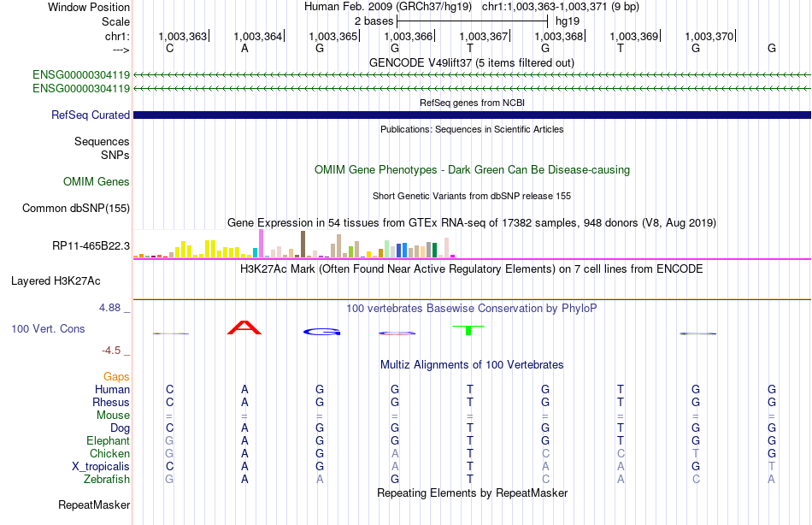The height and width of the screenshot is (525, 812).
Task: Click the chr1: base position label
Action: pos(118,36)
